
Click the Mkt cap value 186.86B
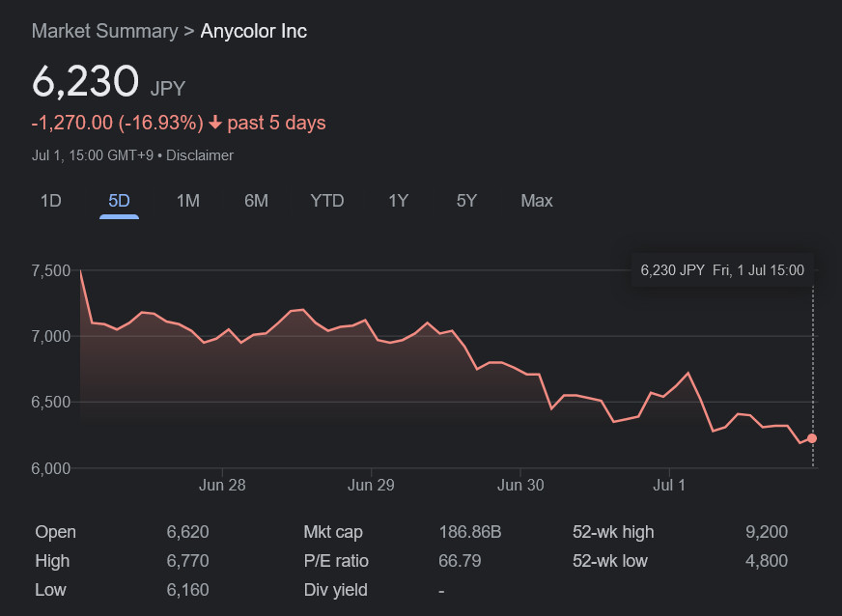470,532
